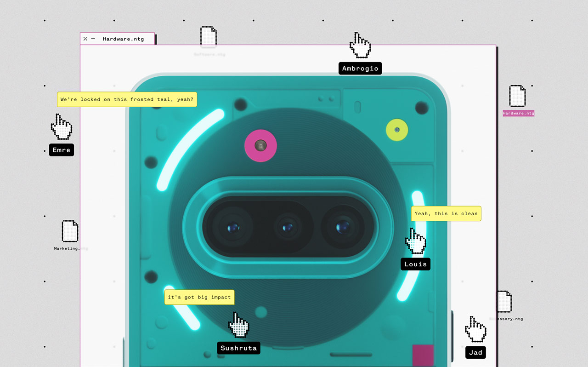The image size is (588, 367).
Task: Click Louis's hand cursor icon
Action: (415, 241)
